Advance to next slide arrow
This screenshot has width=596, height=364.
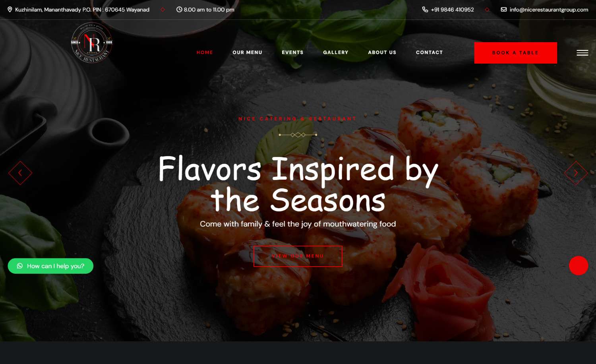(x=576, y=173)
